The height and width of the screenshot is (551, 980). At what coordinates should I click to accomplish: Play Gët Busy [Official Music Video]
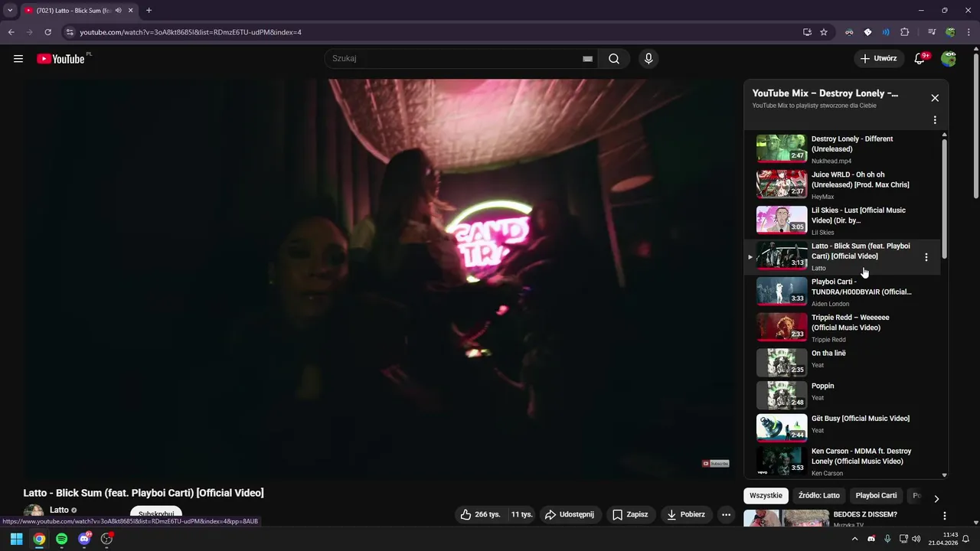[841, 428]
